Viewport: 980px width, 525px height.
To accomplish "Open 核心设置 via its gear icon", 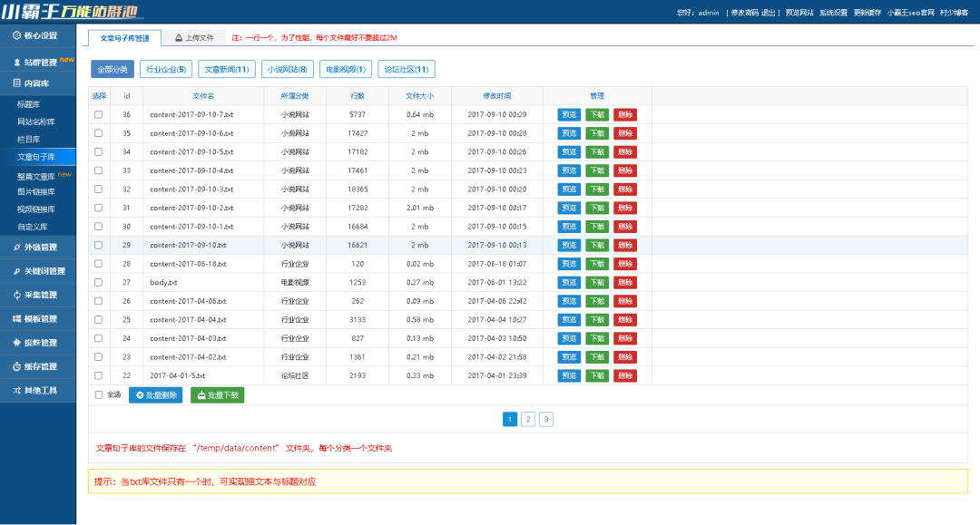I will point(16,37).
